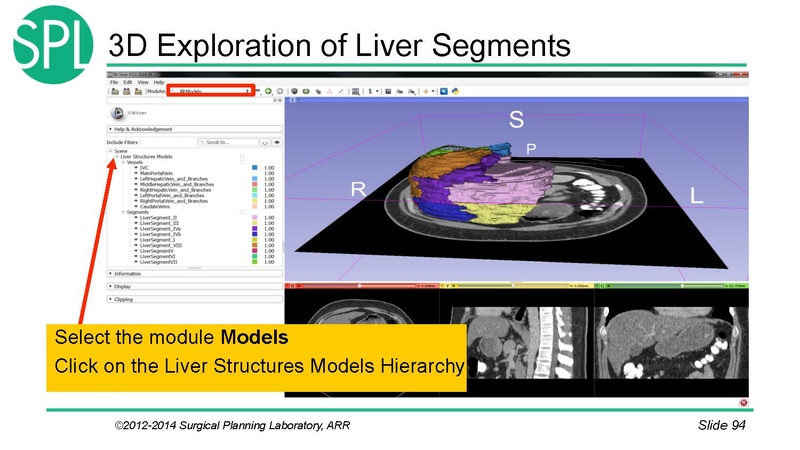
Task: Toggle the Segments row checkbox
Action: [x=242, y=212]
